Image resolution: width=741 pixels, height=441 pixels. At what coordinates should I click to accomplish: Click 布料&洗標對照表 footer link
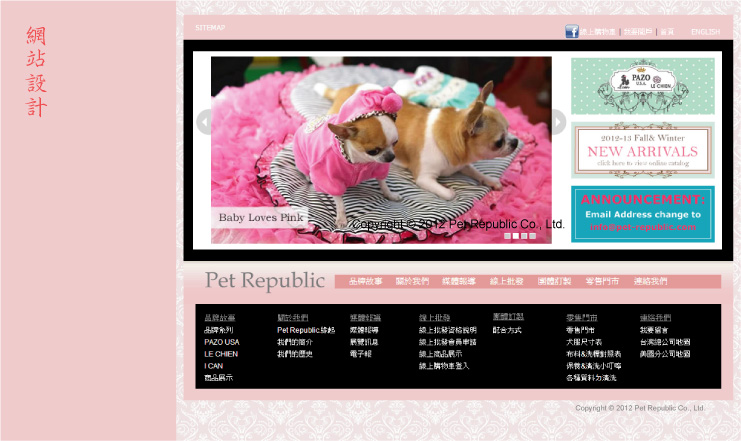point(594,354)
